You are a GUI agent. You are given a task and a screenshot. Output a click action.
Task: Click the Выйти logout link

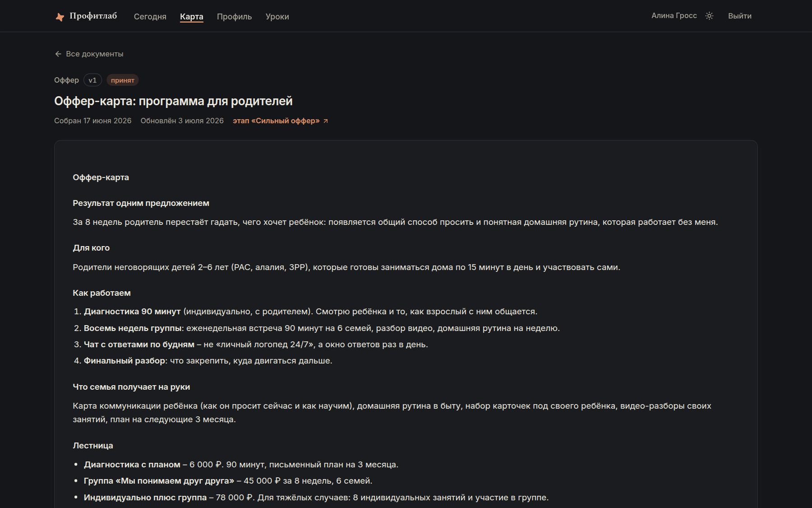740,16
